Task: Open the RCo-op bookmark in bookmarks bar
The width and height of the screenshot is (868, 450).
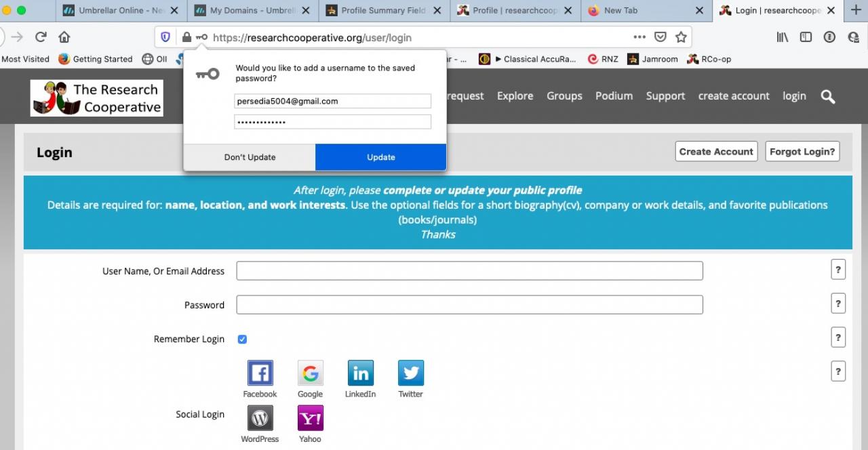Action: tap(709, 59)
